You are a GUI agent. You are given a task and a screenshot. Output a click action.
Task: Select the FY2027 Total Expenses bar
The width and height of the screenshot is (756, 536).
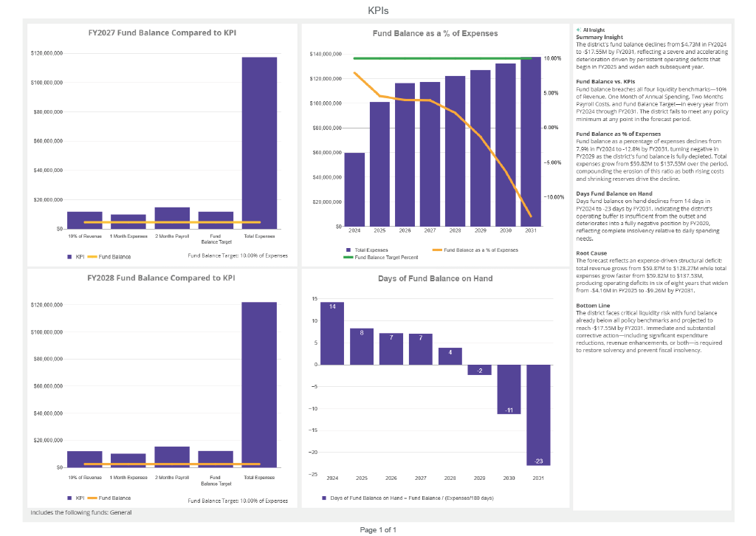[x=259, y=143]
